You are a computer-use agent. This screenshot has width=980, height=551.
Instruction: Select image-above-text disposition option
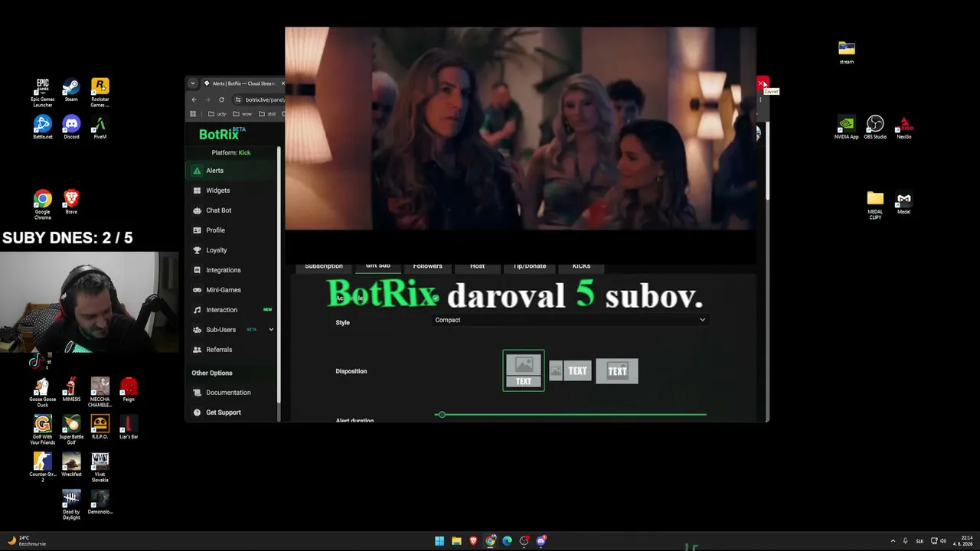point(524,371)
